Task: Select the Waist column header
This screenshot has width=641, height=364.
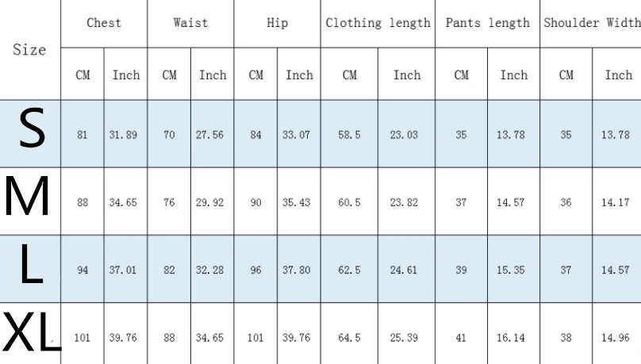Action: click(190, 23)
